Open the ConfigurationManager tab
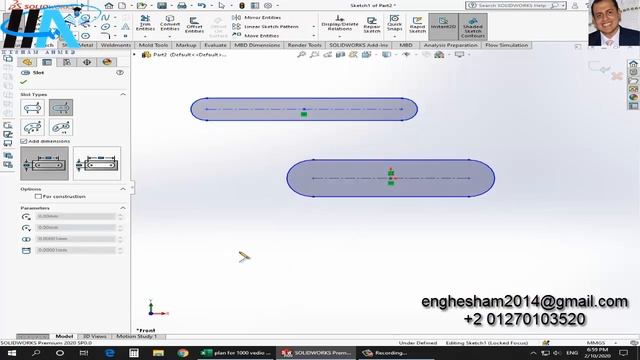 point(67,62)
